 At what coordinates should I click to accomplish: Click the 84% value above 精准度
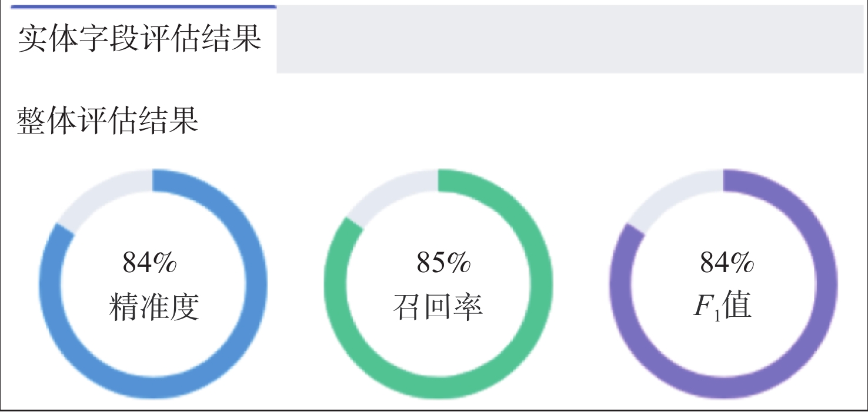point(149,263)
